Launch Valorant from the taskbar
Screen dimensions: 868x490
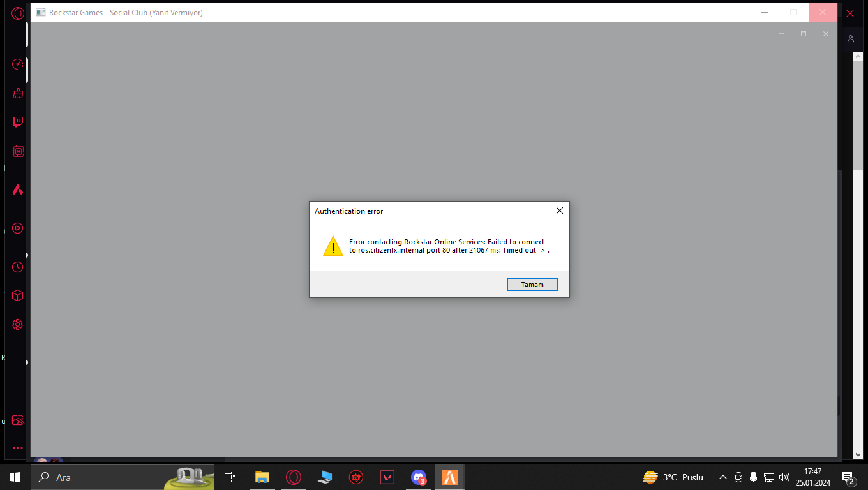[387, 477]
